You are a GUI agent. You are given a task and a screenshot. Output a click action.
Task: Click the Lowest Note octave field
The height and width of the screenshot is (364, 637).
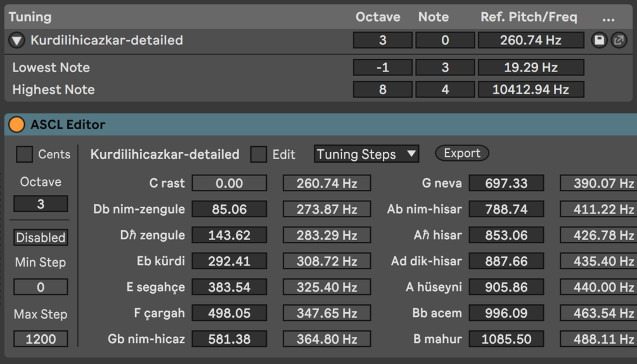pos(382,67)
